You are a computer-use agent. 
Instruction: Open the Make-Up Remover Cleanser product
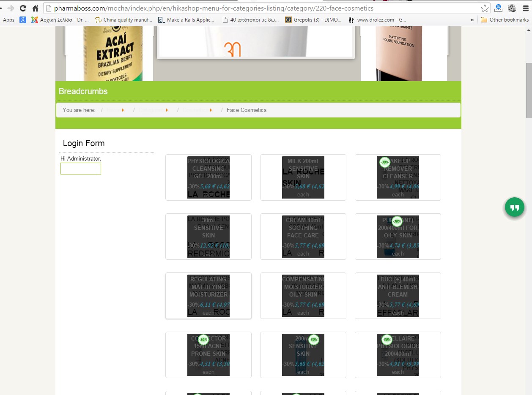point(398,177)
